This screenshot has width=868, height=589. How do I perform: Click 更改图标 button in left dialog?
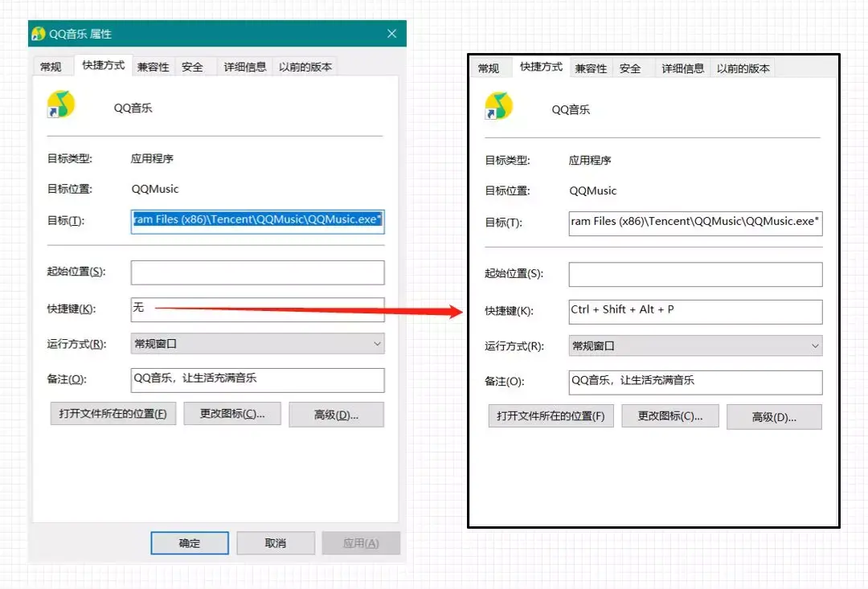point(232,414)
